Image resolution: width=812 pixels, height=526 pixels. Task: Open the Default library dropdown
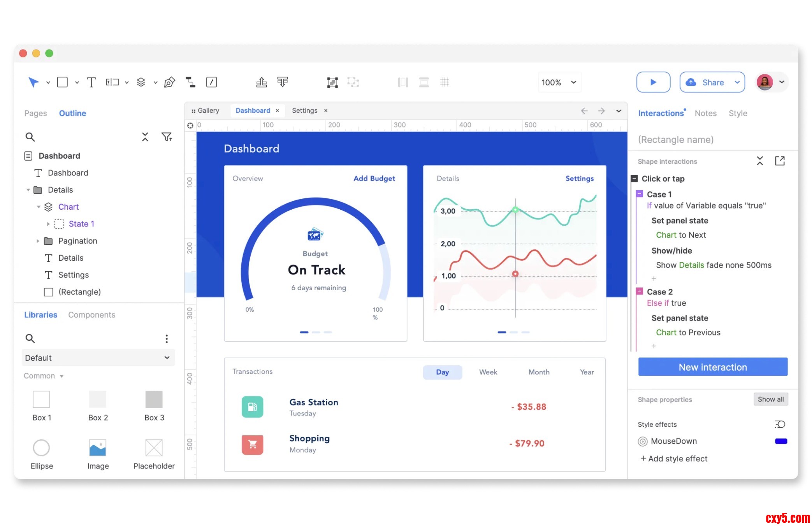[98, 358]
